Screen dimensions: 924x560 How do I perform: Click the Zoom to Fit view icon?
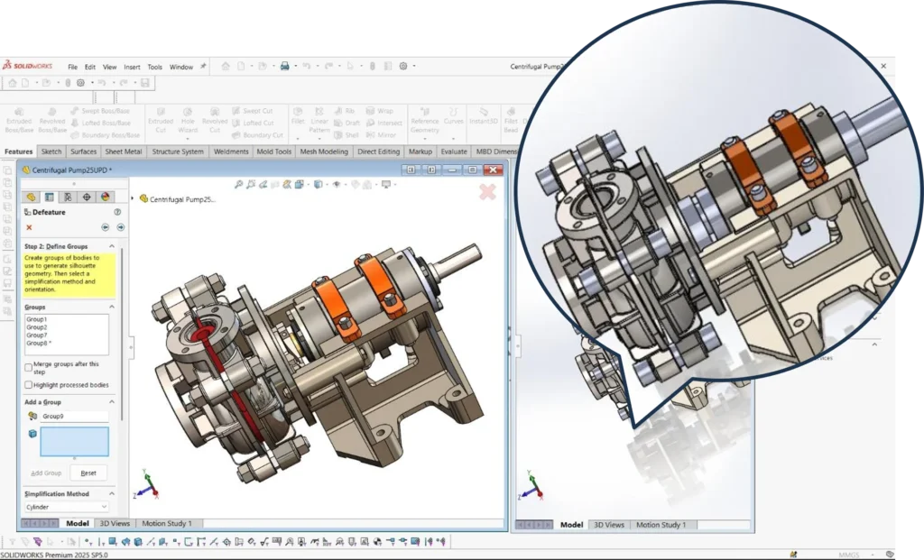238,185
